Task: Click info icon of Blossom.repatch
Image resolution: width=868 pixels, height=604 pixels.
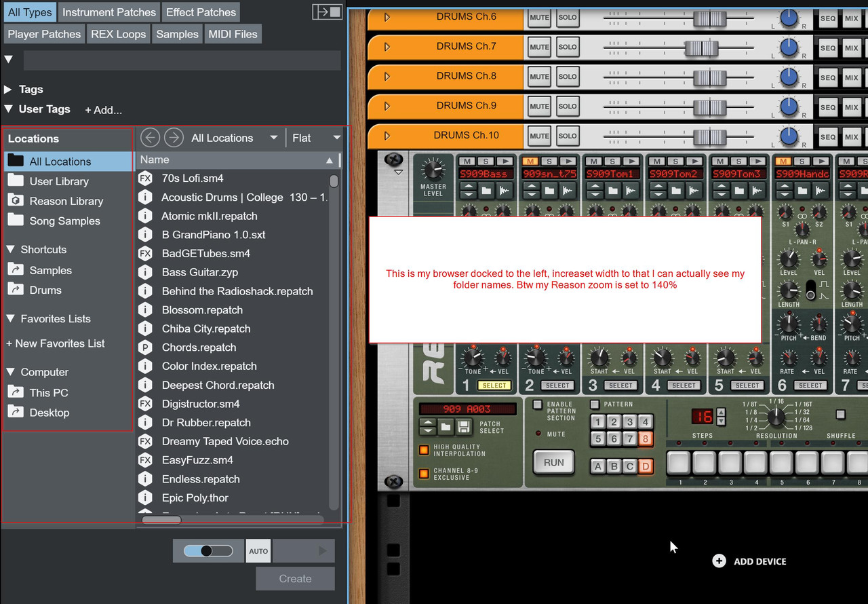Action: pyautogui.click(x=145, y=310)
